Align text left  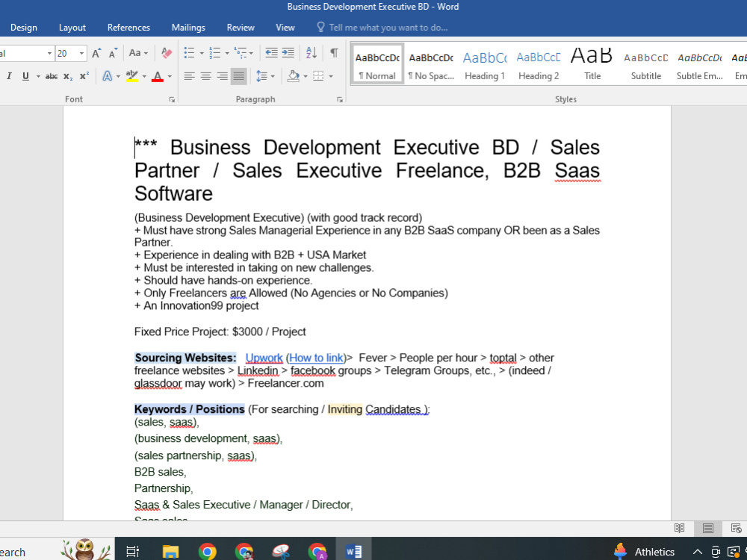[x=189, y=76]
